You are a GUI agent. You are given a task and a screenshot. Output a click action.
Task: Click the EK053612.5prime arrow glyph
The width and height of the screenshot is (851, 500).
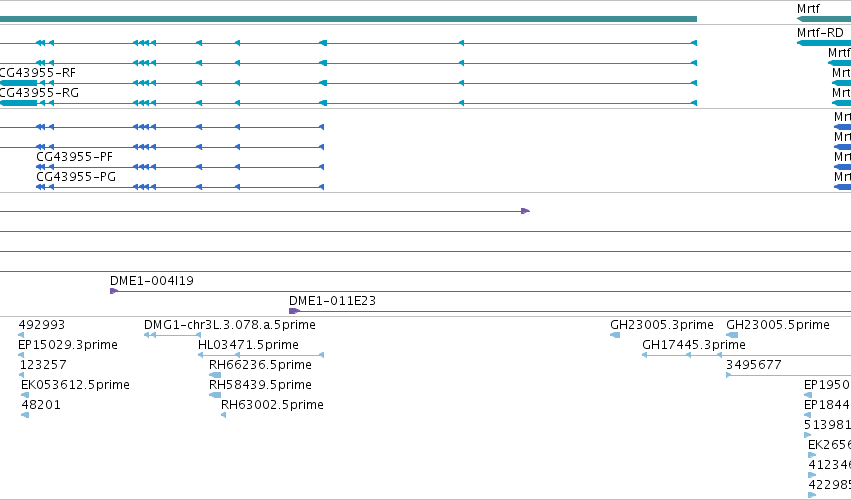(25, 395)
